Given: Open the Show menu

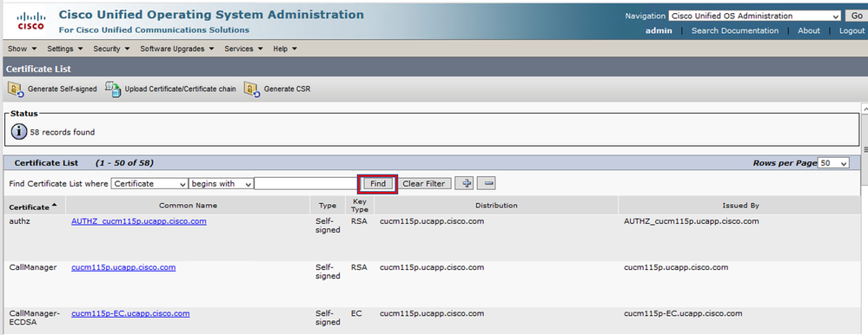Looking at the screenshot, I should coord(22,49).
